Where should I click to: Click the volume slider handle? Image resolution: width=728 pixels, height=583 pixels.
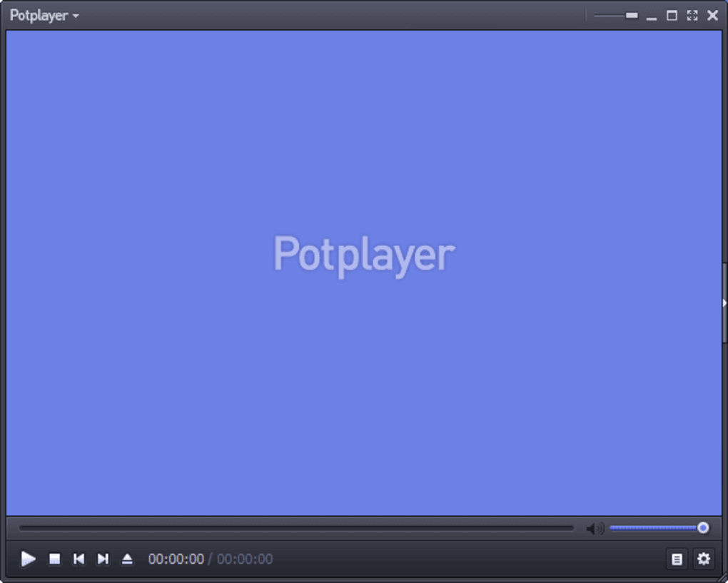[703, 528]
